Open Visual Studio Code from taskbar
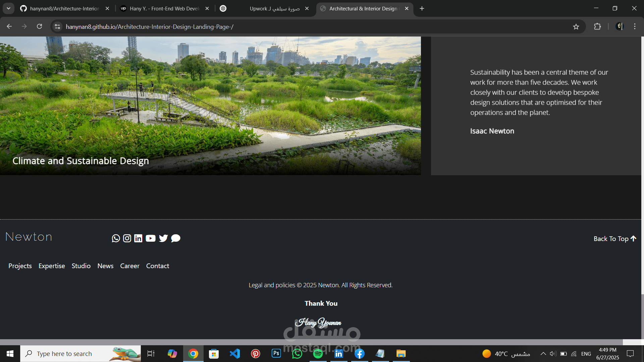This screenshot has height=362, width=644. pyautogui.click(x=235, y=354)
